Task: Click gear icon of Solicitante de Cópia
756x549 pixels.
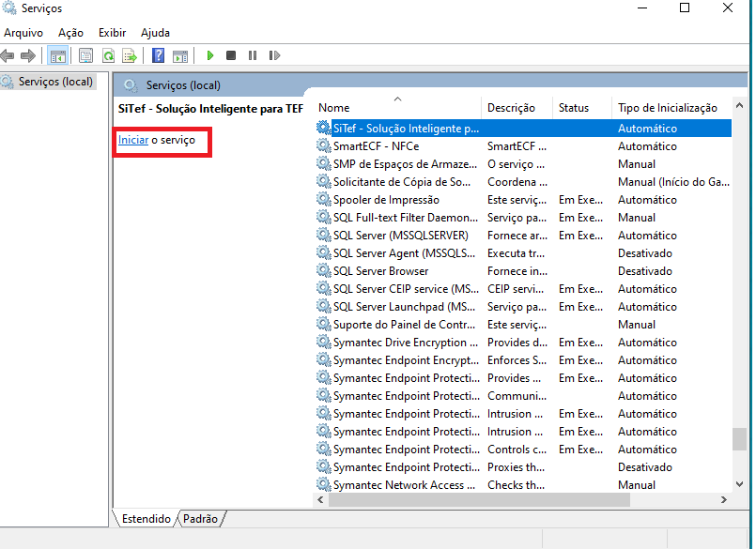Action: [323, 181]
